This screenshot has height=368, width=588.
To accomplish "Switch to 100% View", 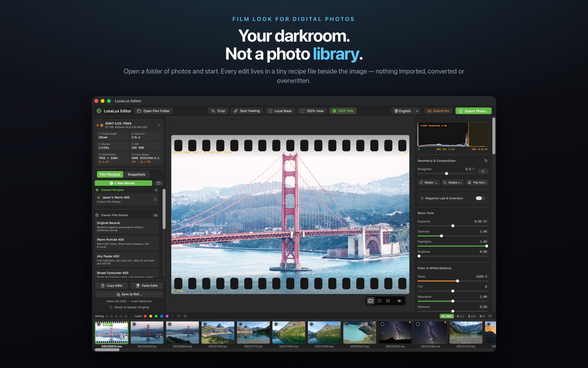I will (x=312, y=111).
